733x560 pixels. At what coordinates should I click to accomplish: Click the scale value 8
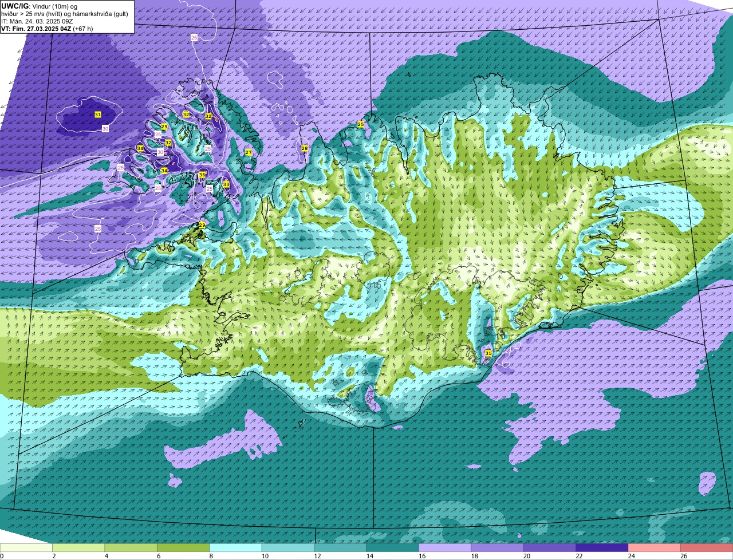tap(211, 555)
